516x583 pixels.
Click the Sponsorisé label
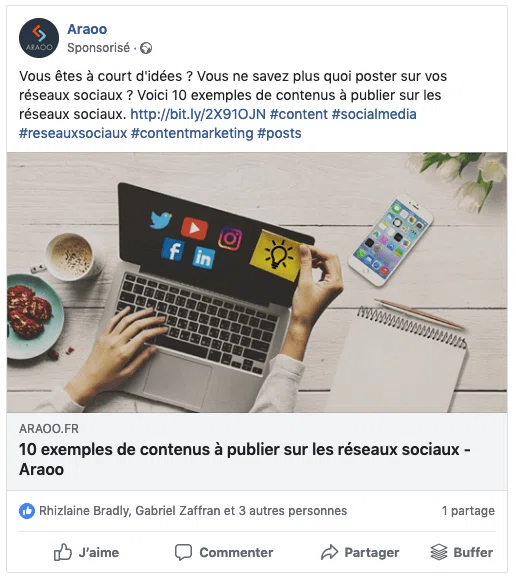99,48
